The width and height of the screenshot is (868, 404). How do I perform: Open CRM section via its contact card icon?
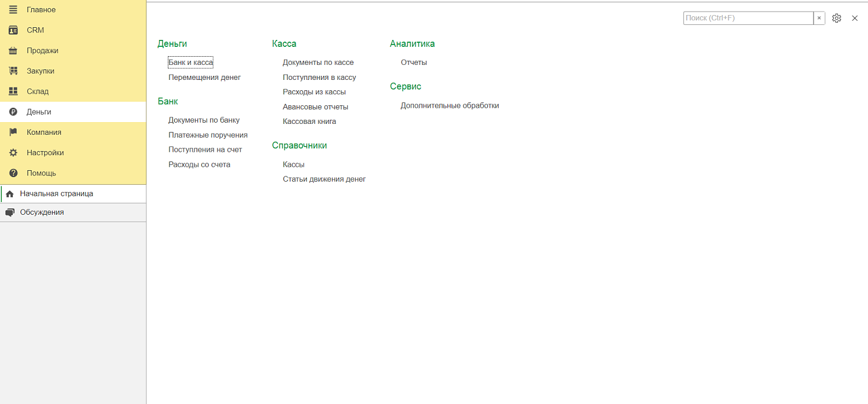point(13,30)
